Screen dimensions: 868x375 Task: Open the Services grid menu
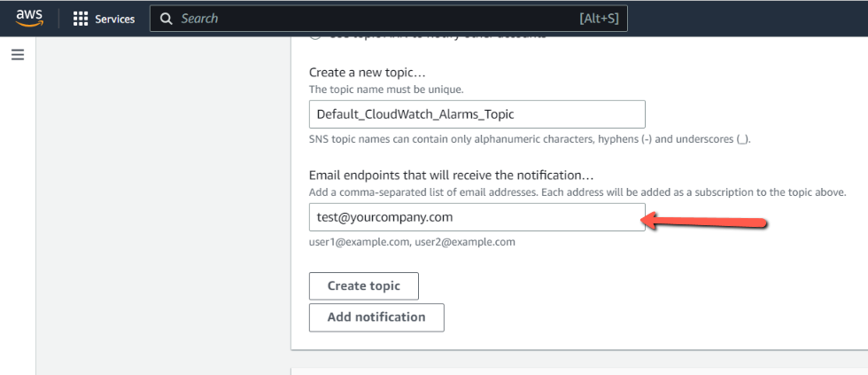(x=81, y=19)
